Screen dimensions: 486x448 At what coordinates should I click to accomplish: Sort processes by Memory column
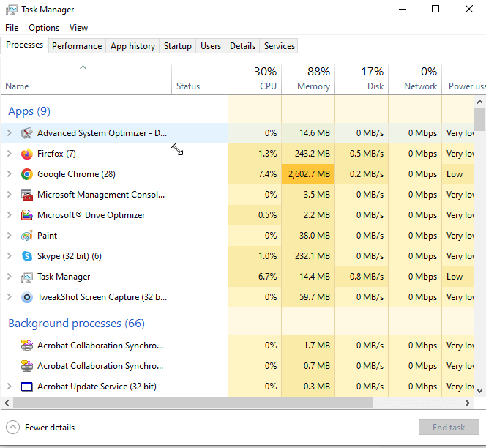click(x=308, y=79)
